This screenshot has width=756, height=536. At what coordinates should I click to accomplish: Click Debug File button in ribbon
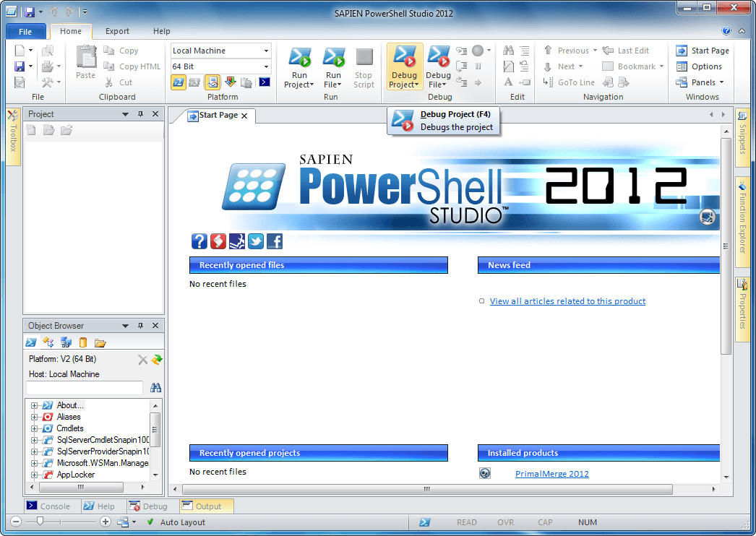coord(438,67)
